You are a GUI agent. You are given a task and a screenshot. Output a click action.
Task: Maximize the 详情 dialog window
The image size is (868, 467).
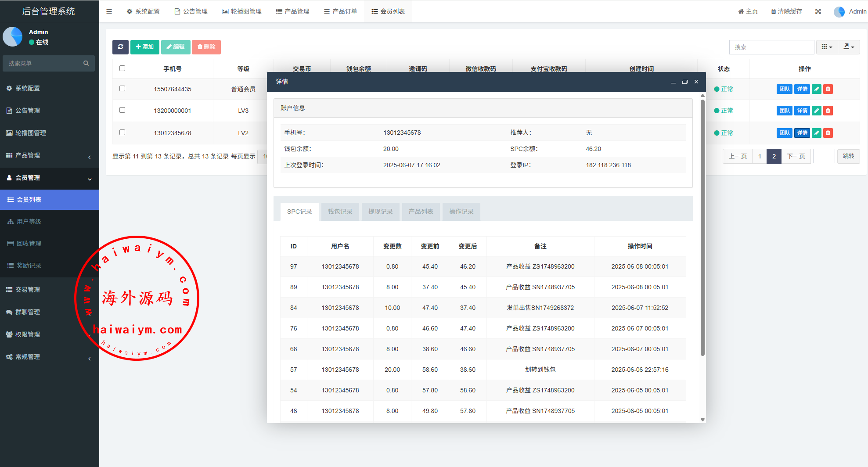(x=684, y=82)
